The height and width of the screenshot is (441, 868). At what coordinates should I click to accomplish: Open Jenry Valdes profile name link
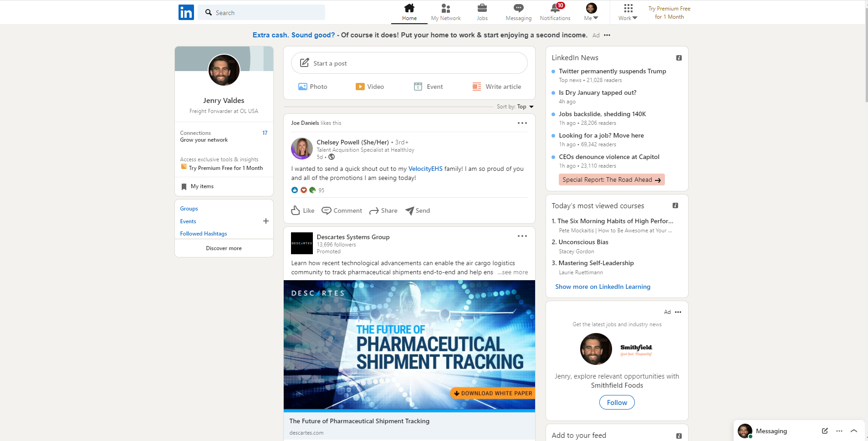pyautogui.click(x=224, y=100)
